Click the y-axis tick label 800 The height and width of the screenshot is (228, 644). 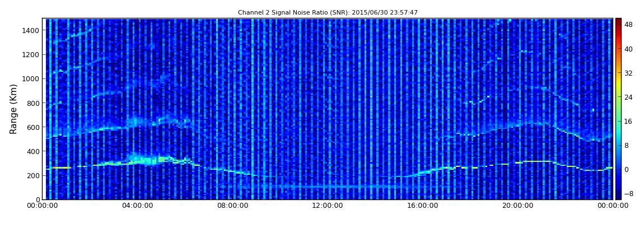pos(33,103)
